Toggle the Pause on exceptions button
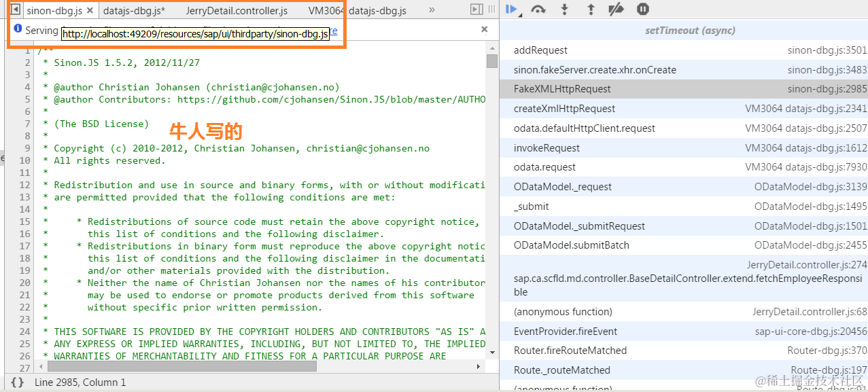The image size is (868, 392). pos(643,10)
